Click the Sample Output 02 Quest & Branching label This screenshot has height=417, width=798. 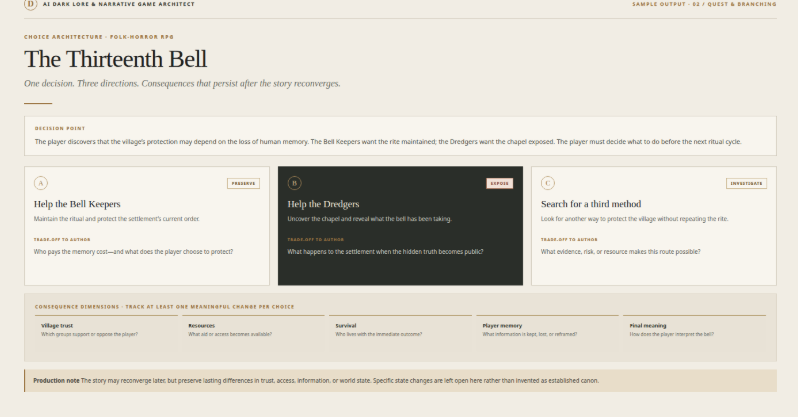(x=704, y=4)
